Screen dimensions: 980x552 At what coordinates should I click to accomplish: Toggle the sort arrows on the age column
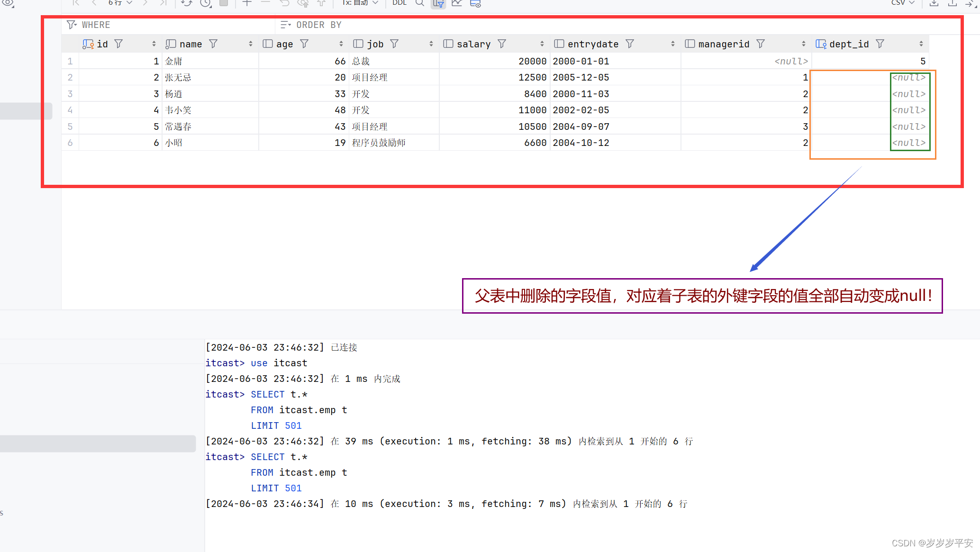coord(341,44)
